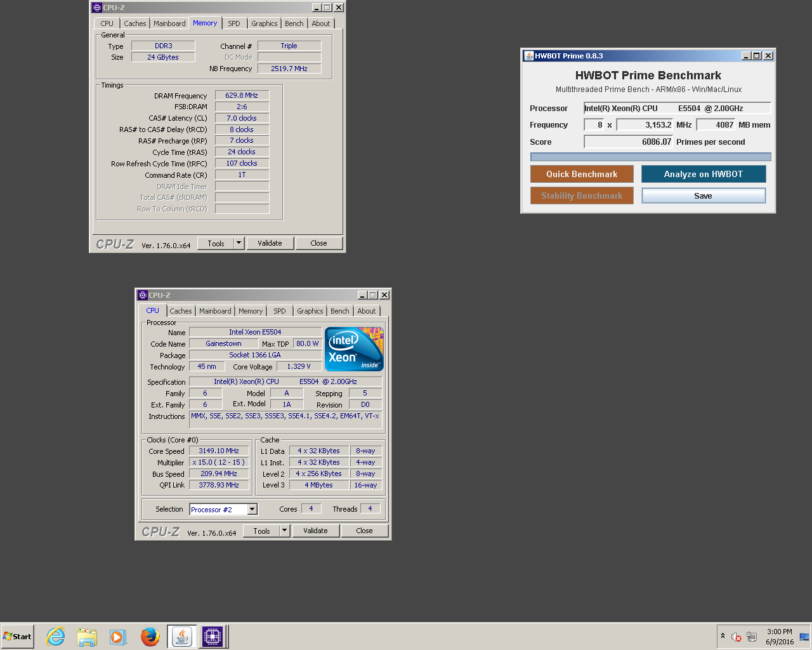Click the muted volume tray icon

[737, 637]
